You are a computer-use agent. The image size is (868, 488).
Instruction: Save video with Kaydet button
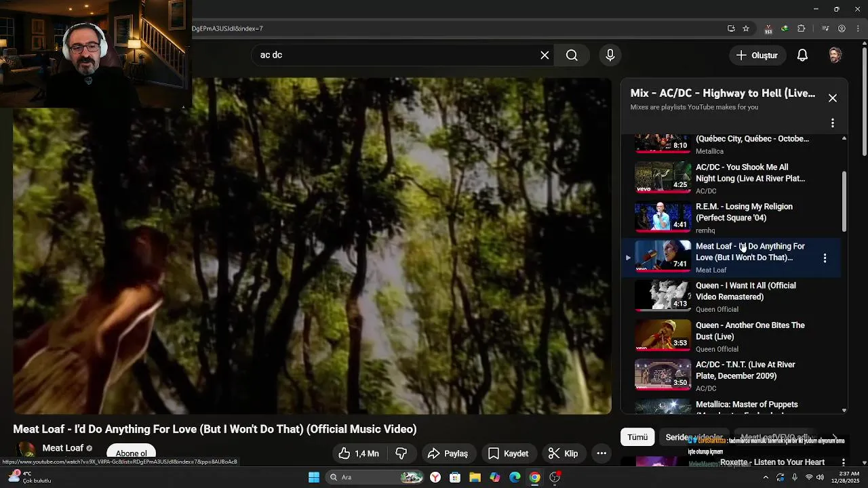pyautogui.click(x=508, y=453)
